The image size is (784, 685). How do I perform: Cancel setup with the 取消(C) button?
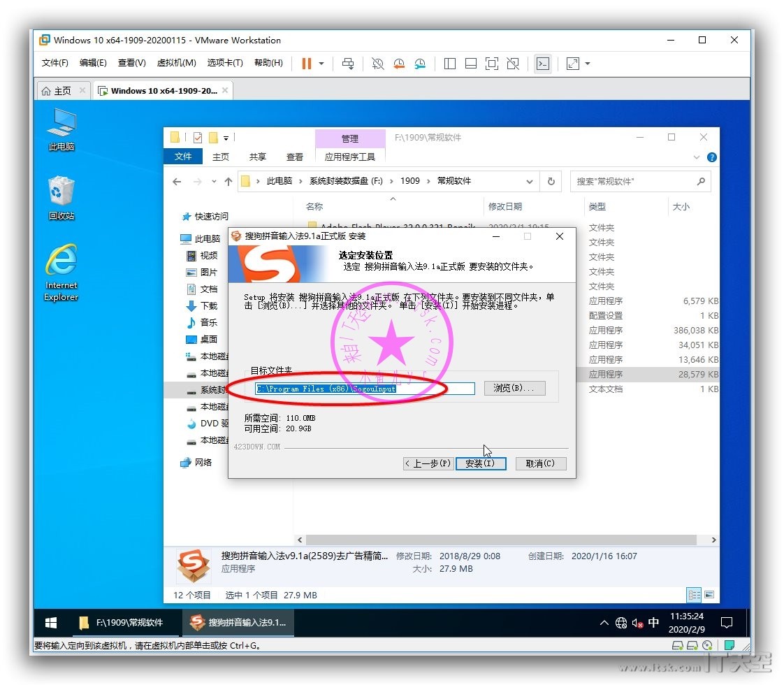pyautogui.click(x=541, y=463)
